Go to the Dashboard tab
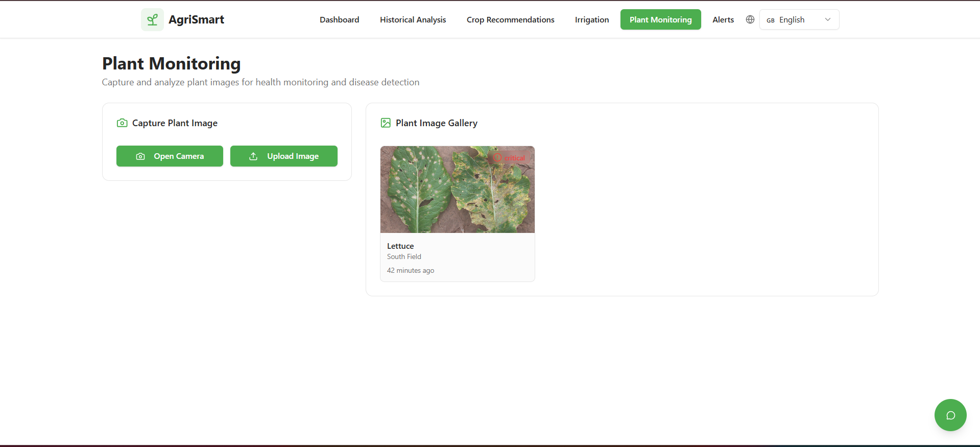 point(340,19)
